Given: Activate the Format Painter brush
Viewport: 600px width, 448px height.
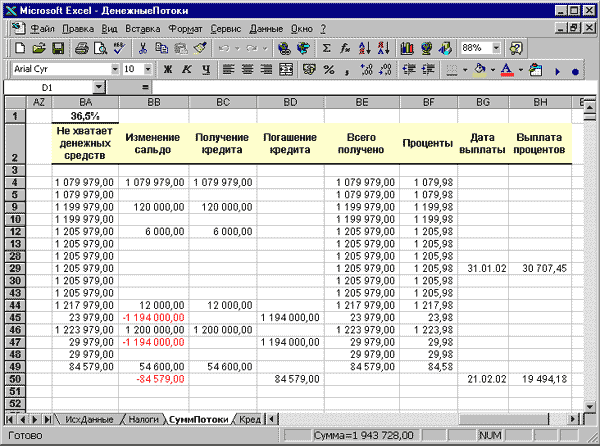Looking at the screenshot, I should 200,49.
